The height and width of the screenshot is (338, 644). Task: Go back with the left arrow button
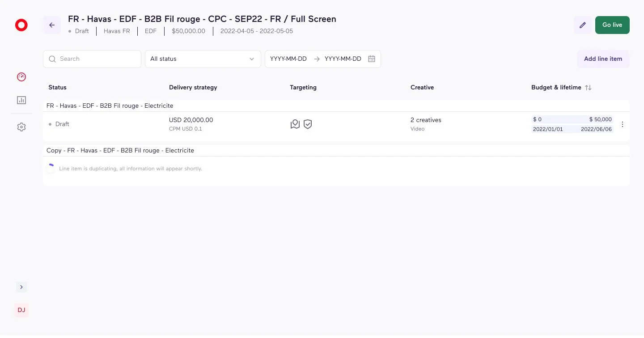(52, 25)
